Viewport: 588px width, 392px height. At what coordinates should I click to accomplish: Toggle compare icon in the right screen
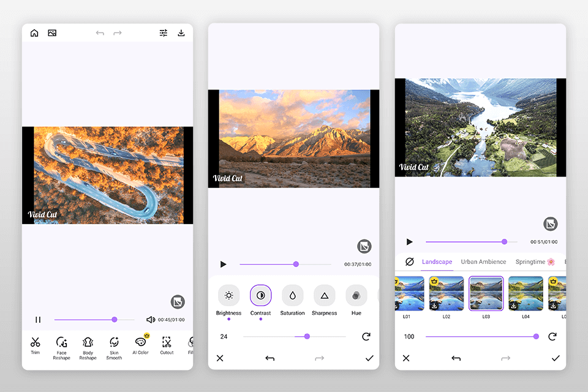tap(551, 224)
